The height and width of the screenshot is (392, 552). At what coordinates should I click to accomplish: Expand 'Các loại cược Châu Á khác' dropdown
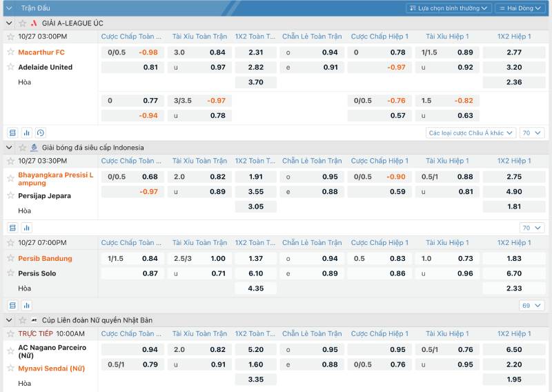471,133
